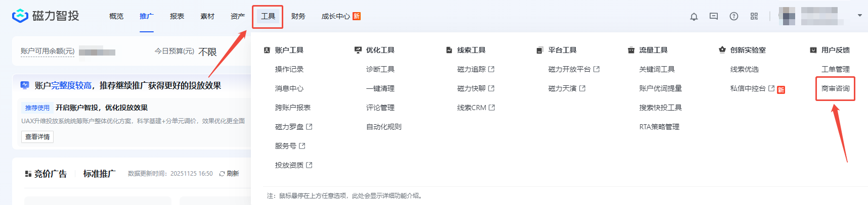Click the 新 badge beside 私信中控台

coord(781,90)
